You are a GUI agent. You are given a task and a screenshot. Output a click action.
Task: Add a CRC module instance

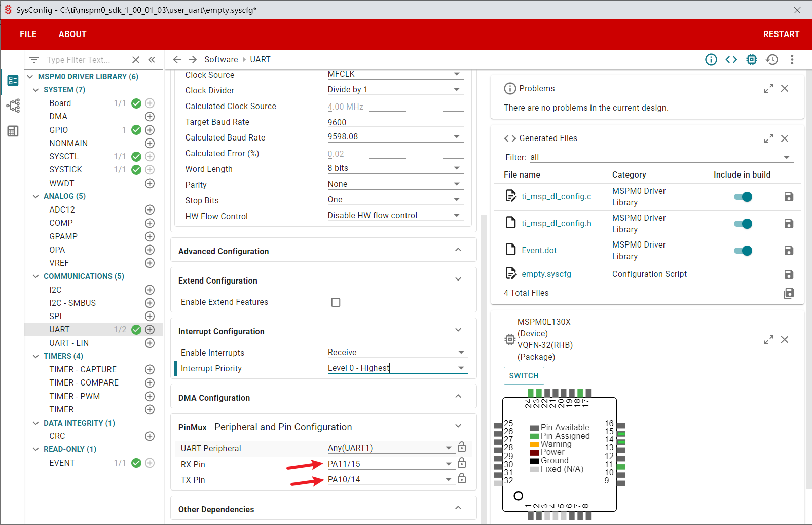click(x=150, y=436)
